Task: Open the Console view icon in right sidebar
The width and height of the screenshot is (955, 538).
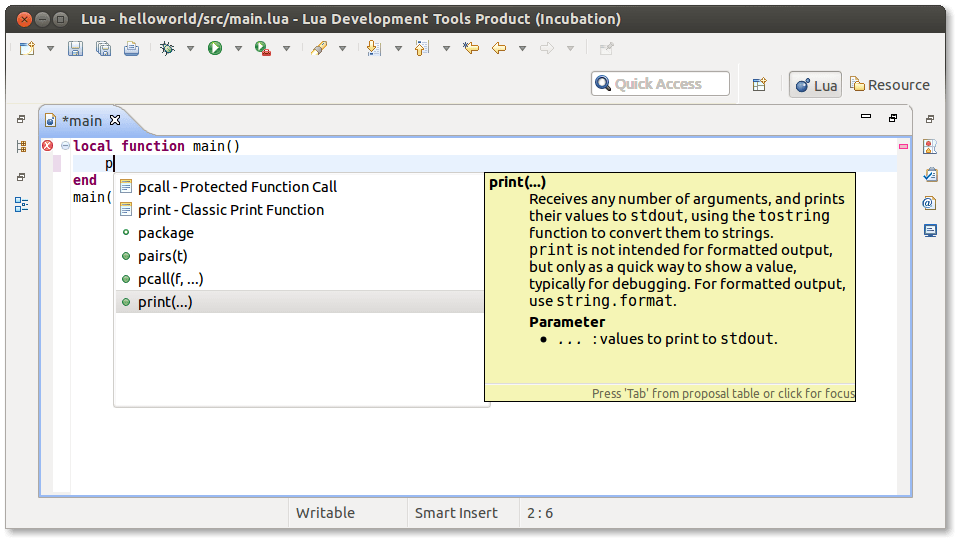Action: (x=930, y=230)
